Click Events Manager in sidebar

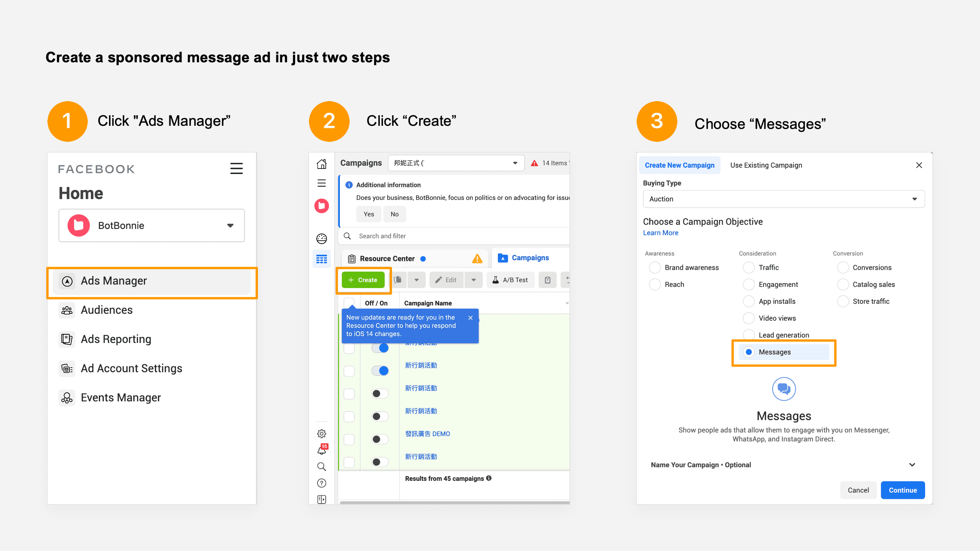coord(121,397)
